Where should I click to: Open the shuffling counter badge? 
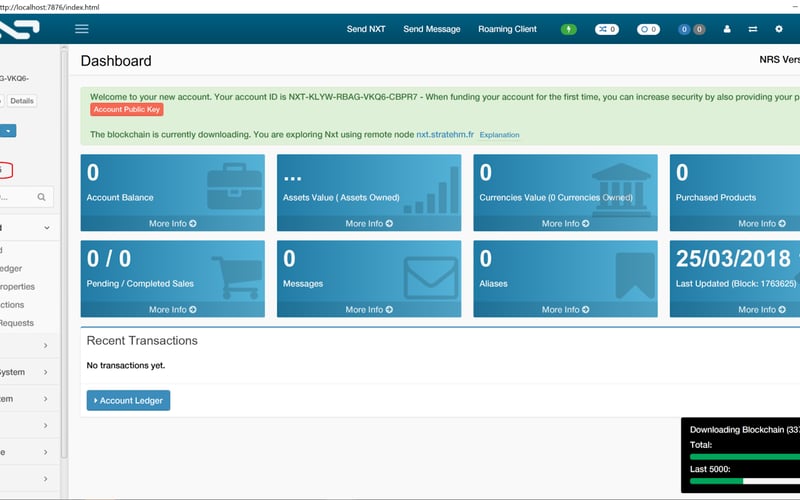tap(607, 29)
